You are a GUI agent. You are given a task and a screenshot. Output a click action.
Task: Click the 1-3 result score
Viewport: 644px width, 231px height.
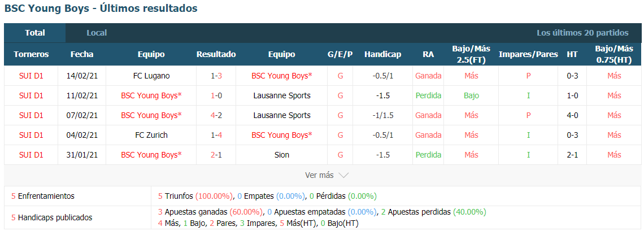pyautogui.click(x=216, y=76)
